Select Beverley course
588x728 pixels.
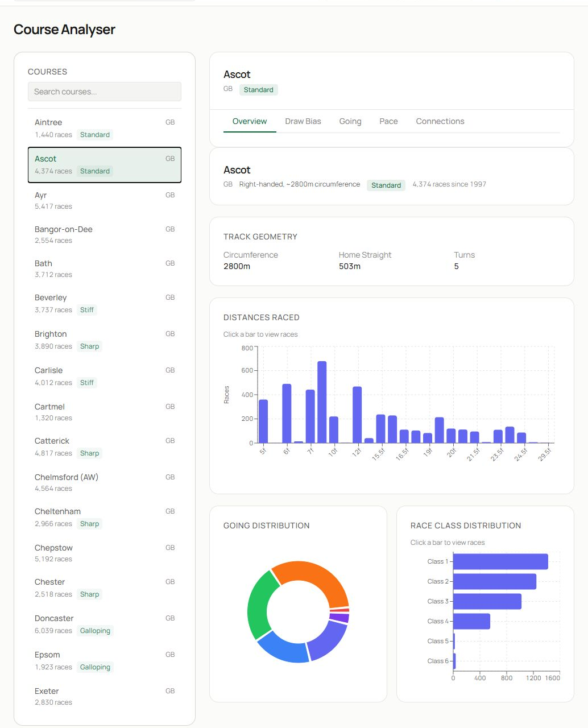(x=105, y=304)
